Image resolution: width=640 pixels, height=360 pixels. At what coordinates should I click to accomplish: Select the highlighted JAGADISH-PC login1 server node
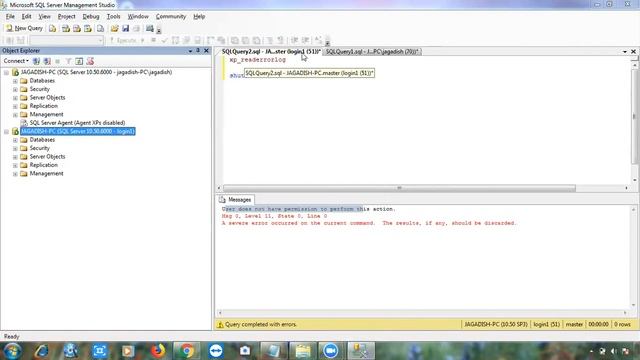pos(78,131)
